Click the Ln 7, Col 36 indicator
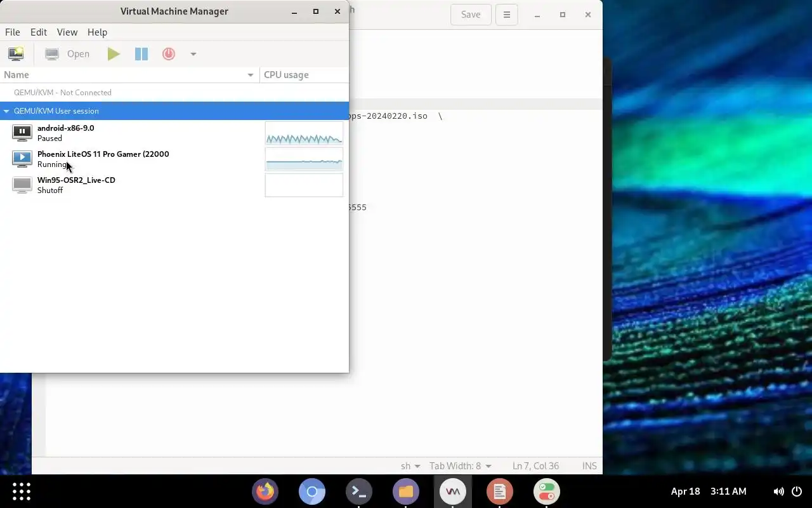The height and width of the screenshot is (508, 812). tap(535, 466)
